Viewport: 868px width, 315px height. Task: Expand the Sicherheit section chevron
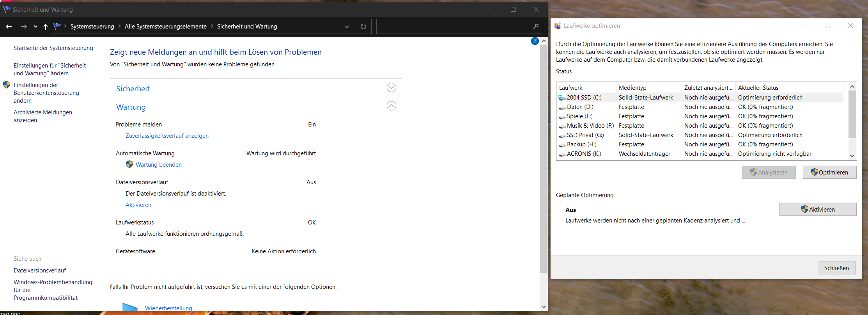click(x=391, y=87)
